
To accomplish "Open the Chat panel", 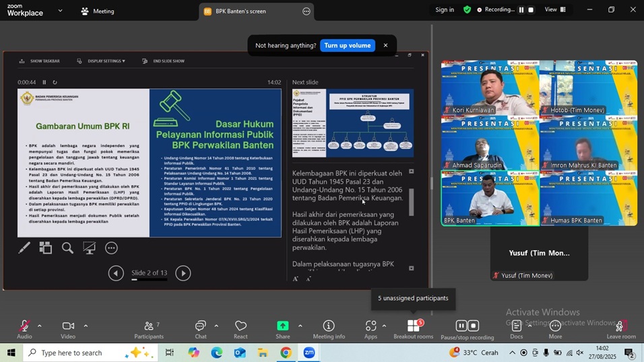I will click(201, 330).
